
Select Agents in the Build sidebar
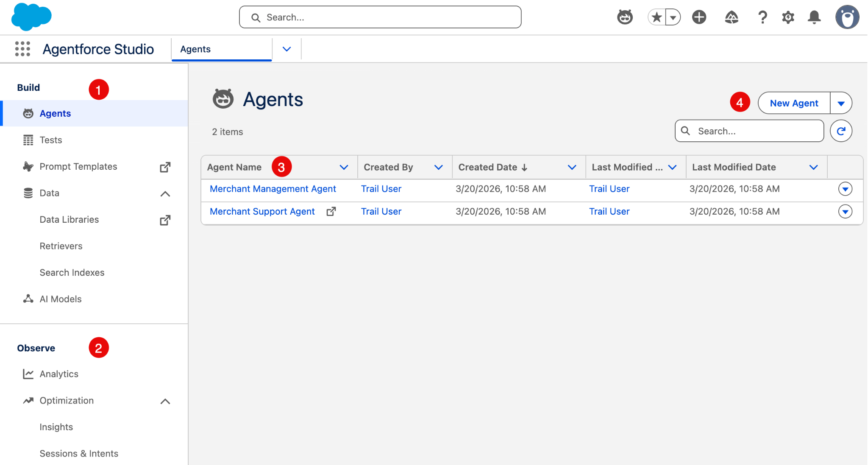tap(94, 113)
